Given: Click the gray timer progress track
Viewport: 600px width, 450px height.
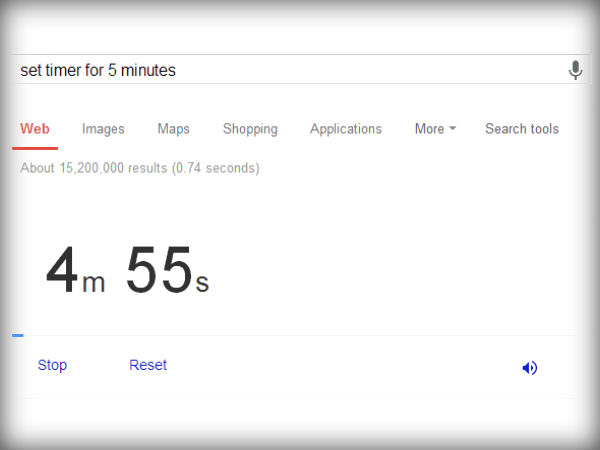Looking at the screenshot, I should [300, 335].
